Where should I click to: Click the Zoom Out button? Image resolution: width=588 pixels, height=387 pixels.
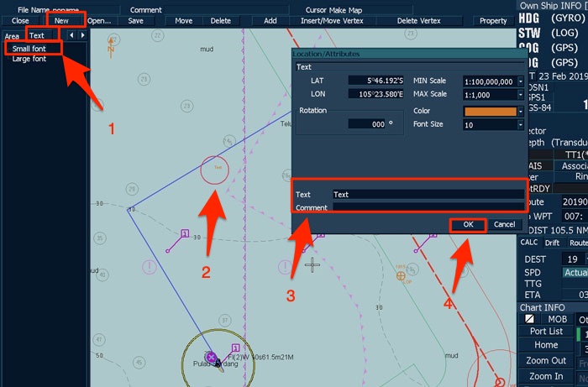tap(546, 360)
